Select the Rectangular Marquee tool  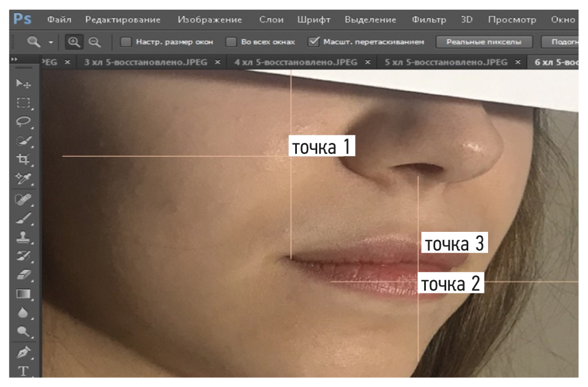(x=23, y=103)
